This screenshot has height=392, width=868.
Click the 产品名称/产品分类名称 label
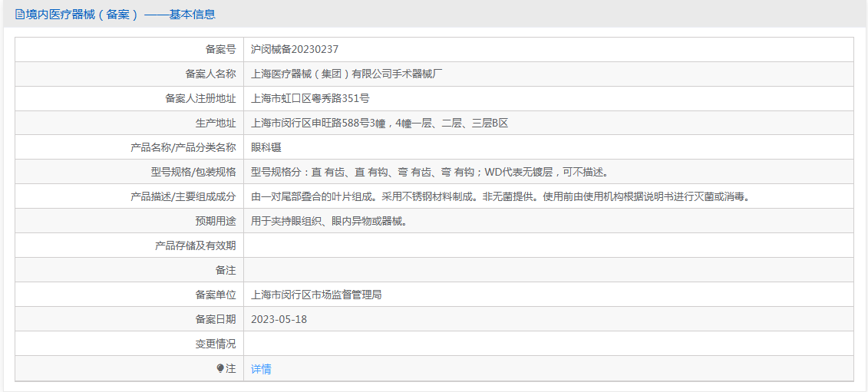(183, 147)
